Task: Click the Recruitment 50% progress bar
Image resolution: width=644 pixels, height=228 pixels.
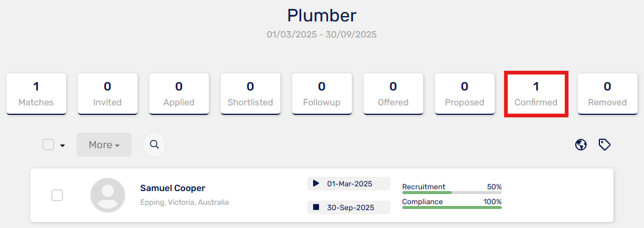Action: click(452, 192)
